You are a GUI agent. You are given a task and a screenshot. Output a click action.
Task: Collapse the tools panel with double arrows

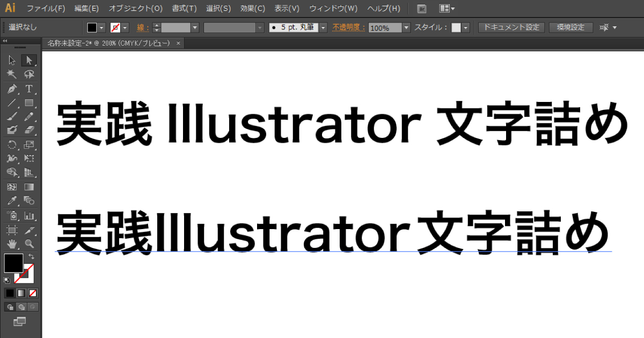5,41
